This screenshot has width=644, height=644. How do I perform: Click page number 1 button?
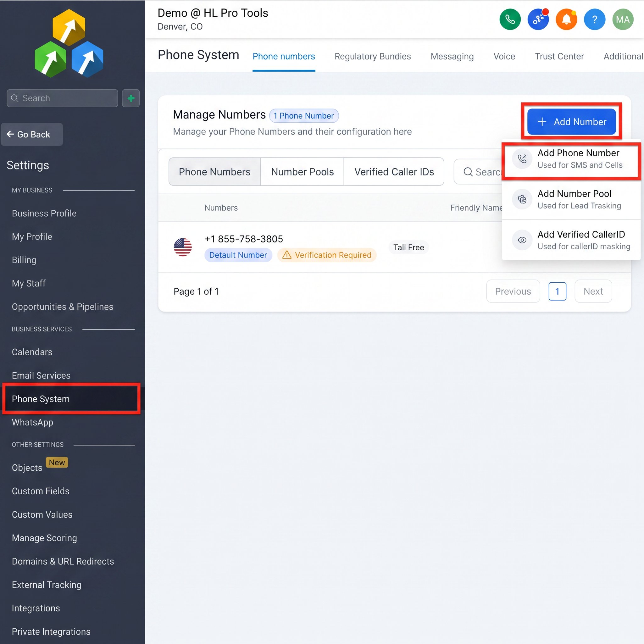[x=557, y=291]
